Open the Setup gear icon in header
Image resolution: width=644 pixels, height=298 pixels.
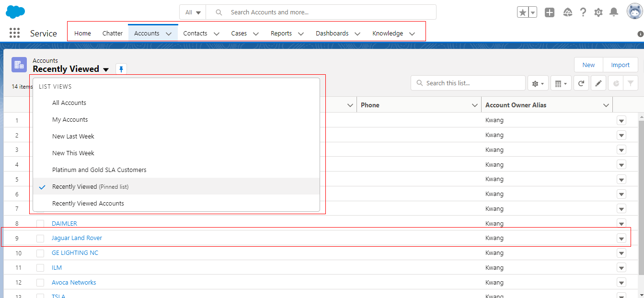[598, 12]
